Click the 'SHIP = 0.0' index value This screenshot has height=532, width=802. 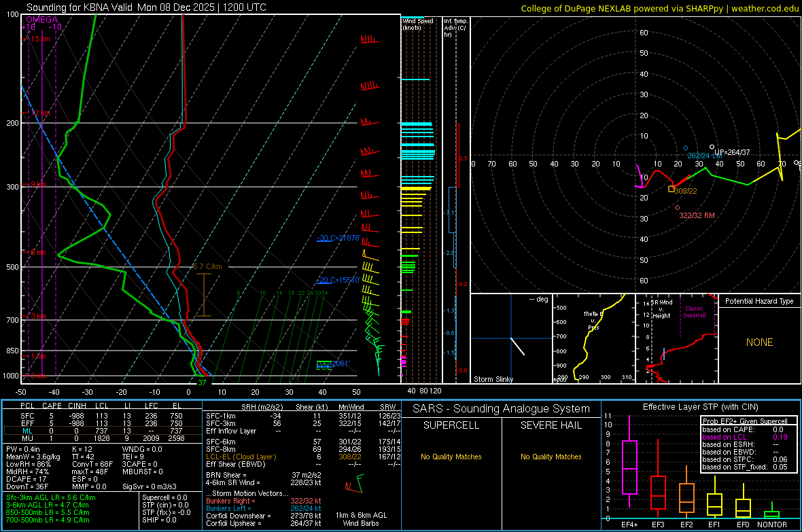(159, 520)
